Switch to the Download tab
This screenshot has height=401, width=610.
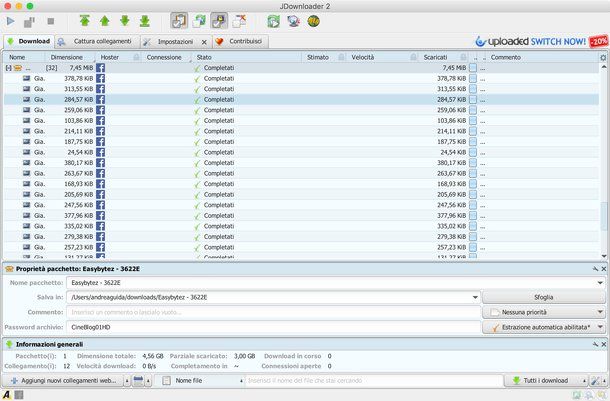[28, 41]
